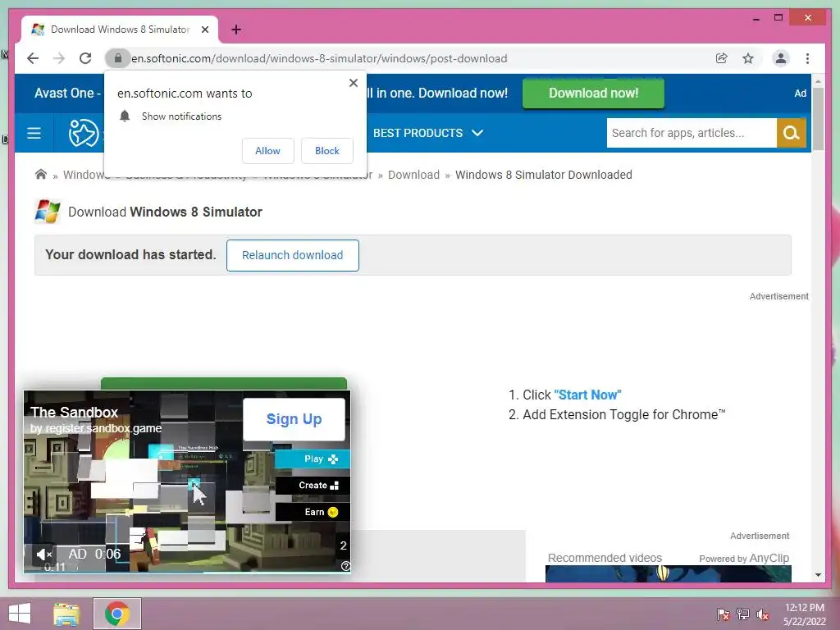Click the Chrome taskbar icon
This screenshot has width=840, height=630.
(116, 614)
